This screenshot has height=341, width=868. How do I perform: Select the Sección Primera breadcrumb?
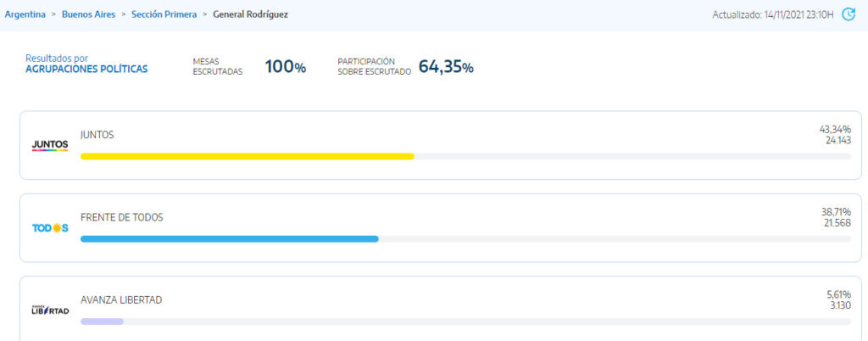tap(164, 14)
